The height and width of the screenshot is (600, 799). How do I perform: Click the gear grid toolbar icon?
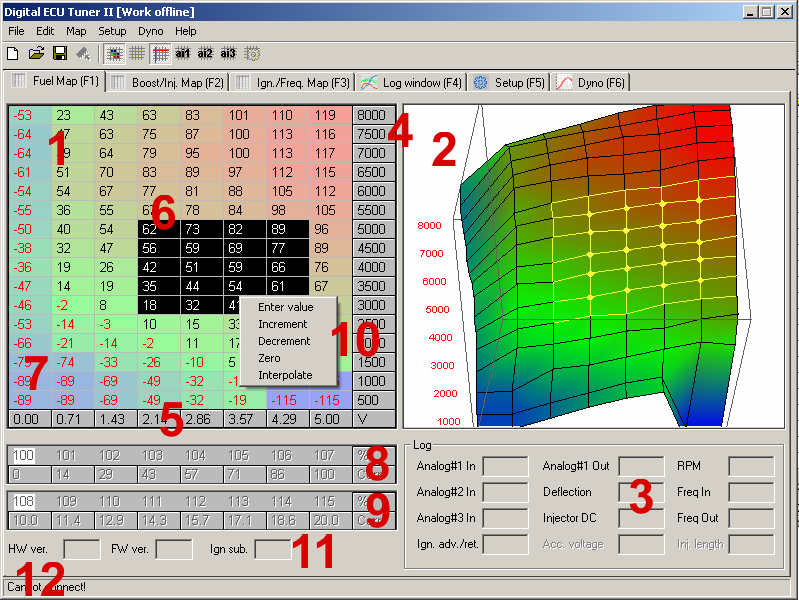point(252,54)
